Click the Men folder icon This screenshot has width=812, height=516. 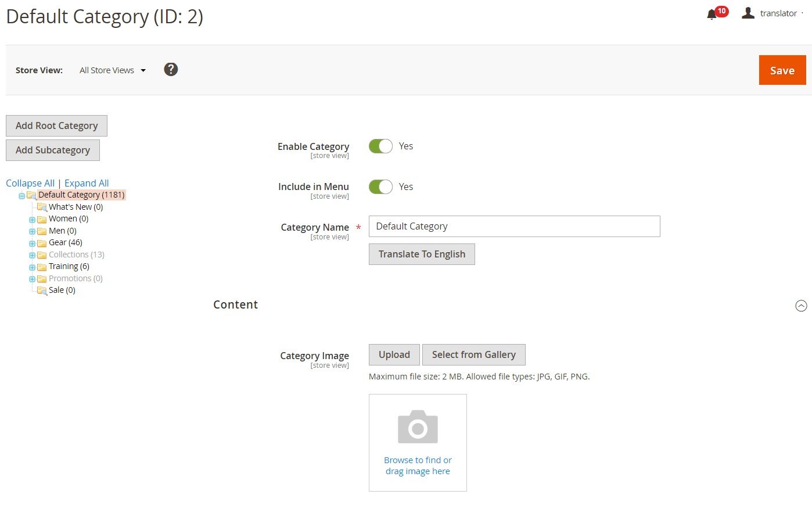pos(42,231)
